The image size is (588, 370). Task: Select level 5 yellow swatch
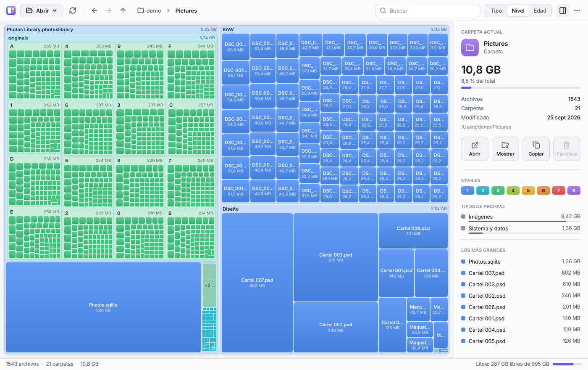(x=528, y=190)
